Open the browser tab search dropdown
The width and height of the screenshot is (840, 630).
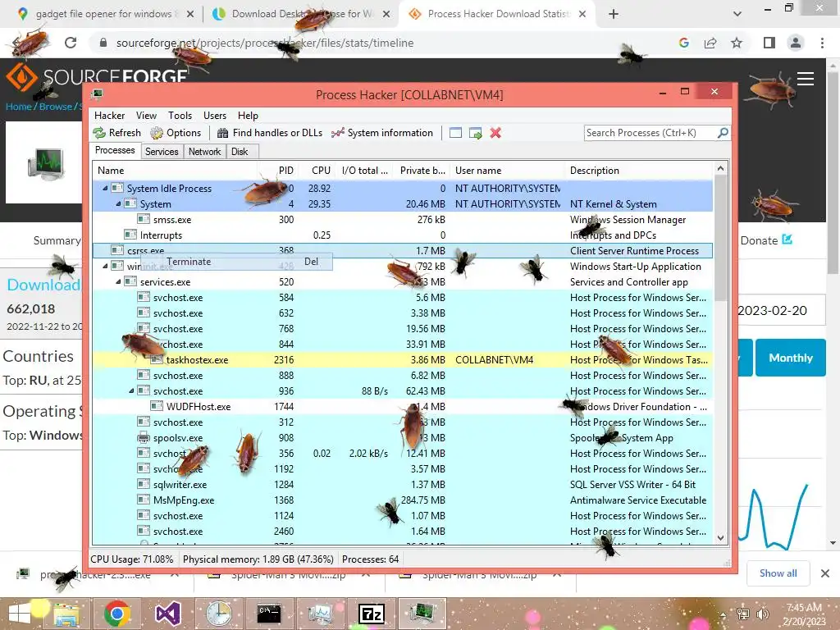(737, 14)
